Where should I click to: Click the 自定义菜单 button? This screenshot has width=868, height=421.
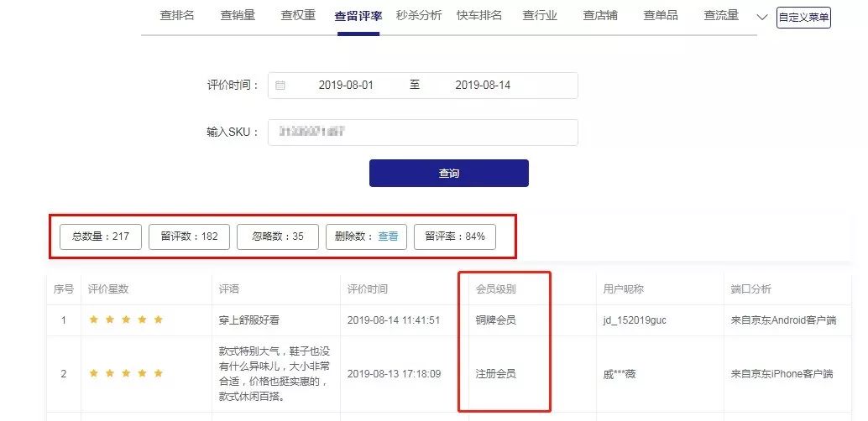[x=804, y=18]
